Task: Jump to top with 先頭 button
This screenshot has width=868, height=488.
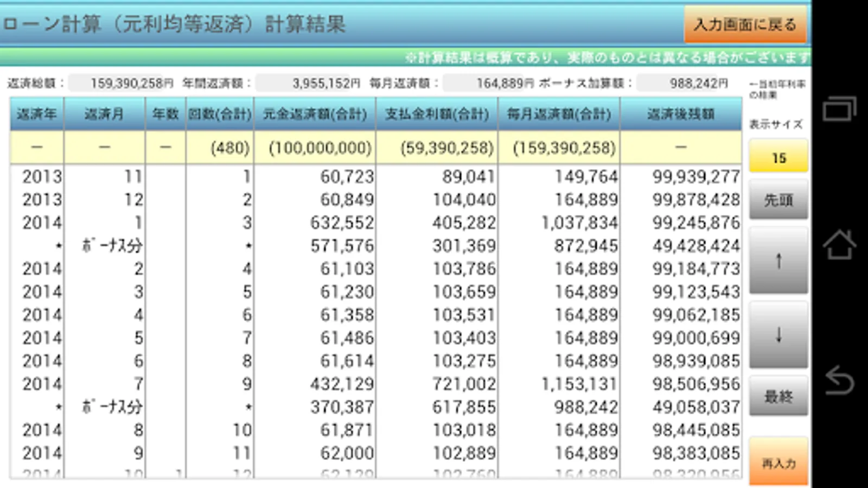Action: (x=778, y=200)
